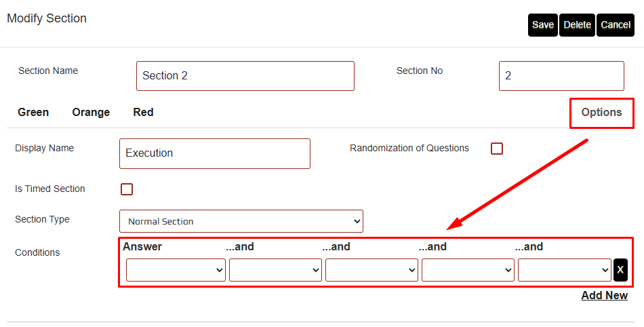Image resolution: width=644 pixels, height=327 pixels.
Task: Expand the fourth condition dropdown
Action: 468,269
